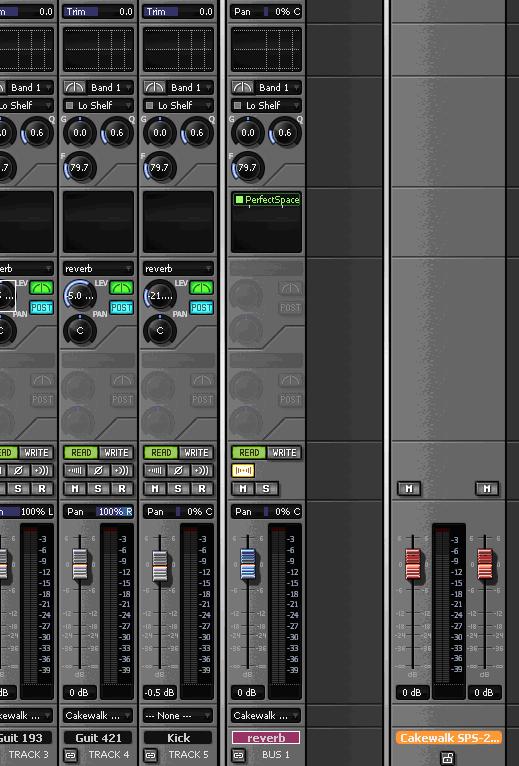Enable READ automation on reverb bus
The image size is (519, 766).
[x=249, y=453]
